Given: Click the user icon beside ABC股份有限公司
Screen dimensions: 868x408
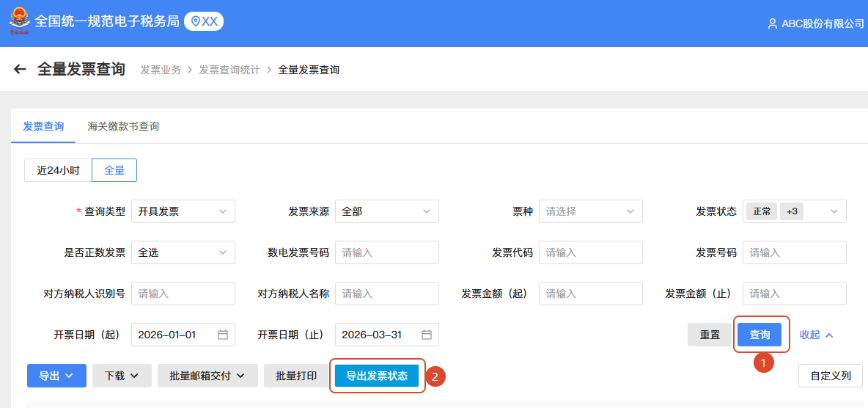Looking at the screenshot, I should point(772,23).
